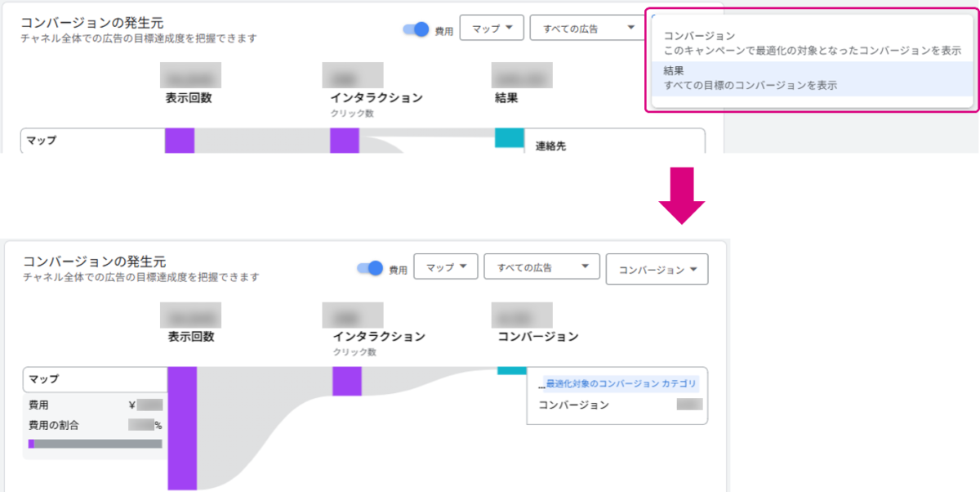This screenshot has height=492, width=980.
Task: Click the purple 表示回数 bar in the upper chart
Action: (x=180, y=140)
